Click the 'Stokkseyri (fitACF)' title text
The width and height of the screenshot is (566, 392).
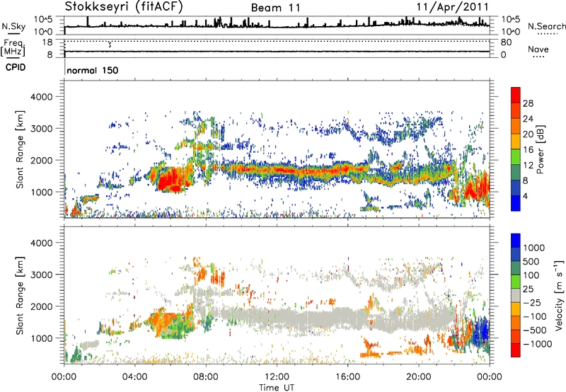(x=124, y=6)
